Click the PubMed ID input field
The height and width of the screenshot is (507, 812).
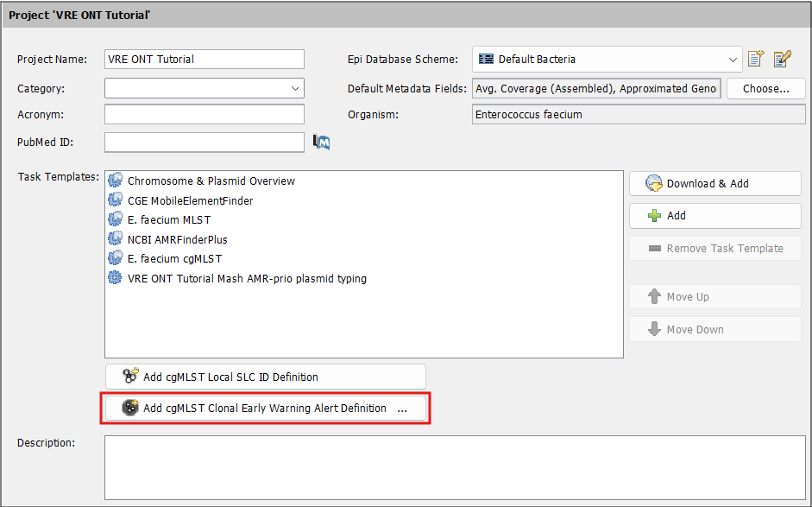click(x=204, y=142)
